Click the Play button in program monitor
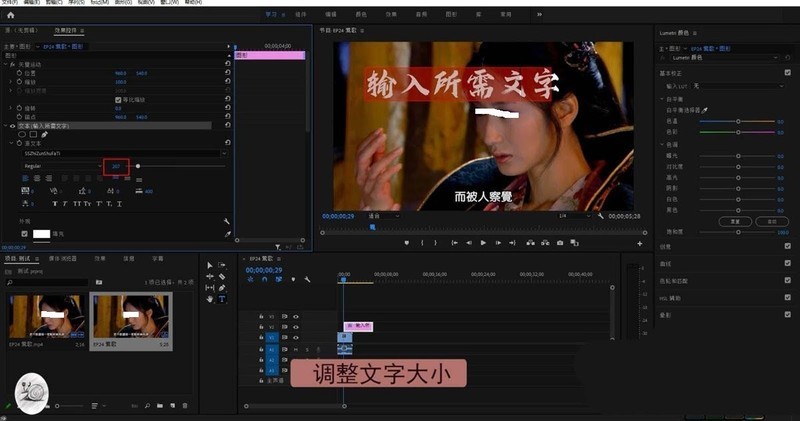 483,243
